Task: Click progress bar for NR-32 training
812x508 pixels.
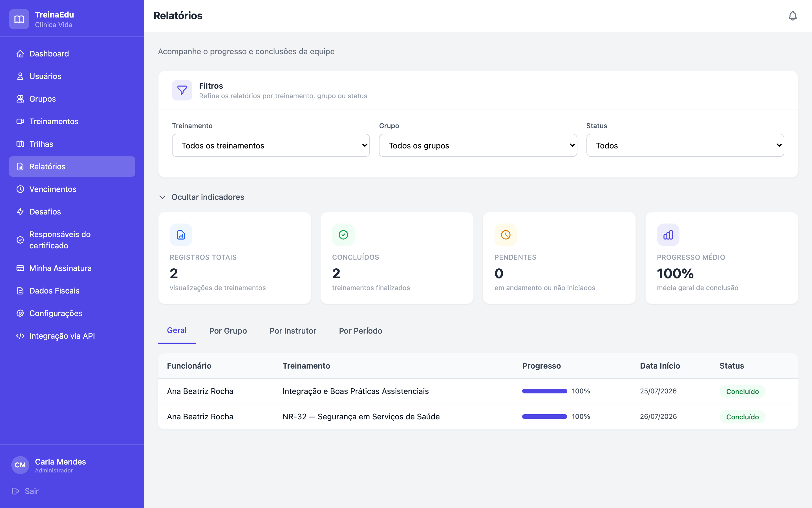Action: pyautogui.click(x=544, y=417)
